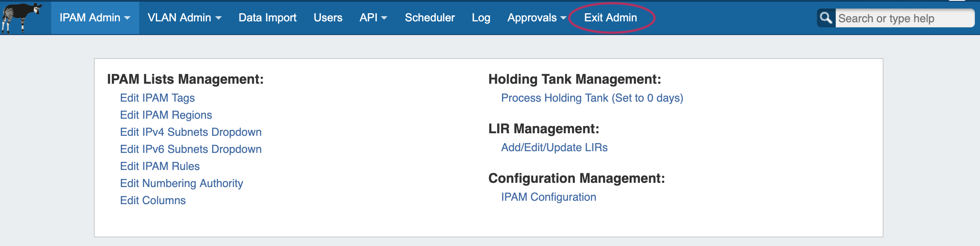Open the Add/Edit/Update LIRs link

[x=554, y=148]
